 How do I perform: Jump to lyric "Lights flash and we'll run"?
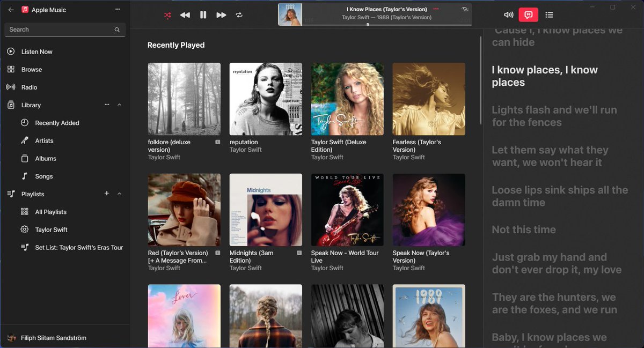(554, 116)
